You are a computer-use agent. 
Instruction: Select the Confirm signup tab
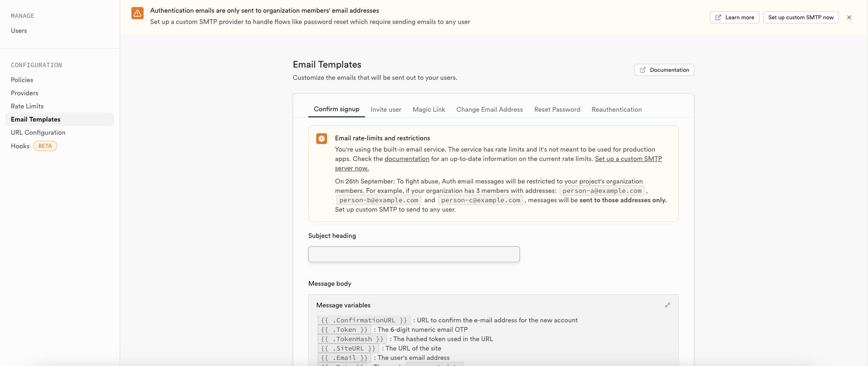[336, 109]
